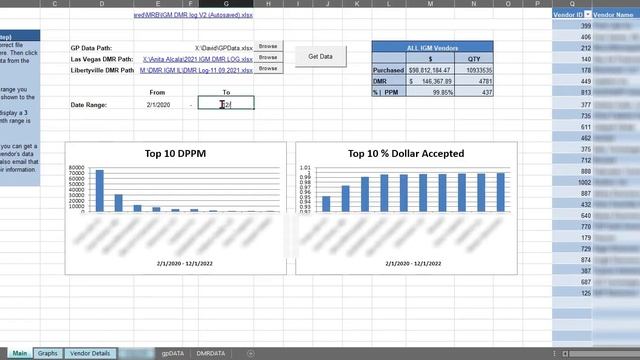Select the DMR dollar value 146,367.89
This screenshot has height=360, width=640.
430,81
